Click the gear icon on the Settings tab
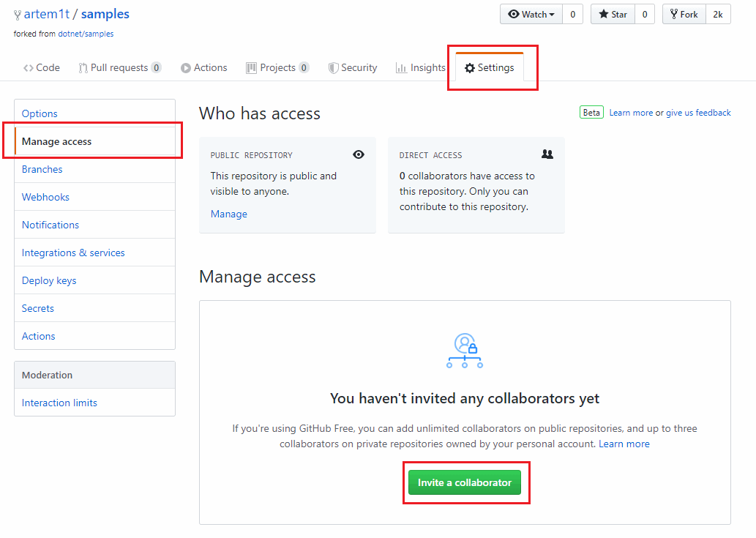Viewport: 756px width, 538px height. 469,67
